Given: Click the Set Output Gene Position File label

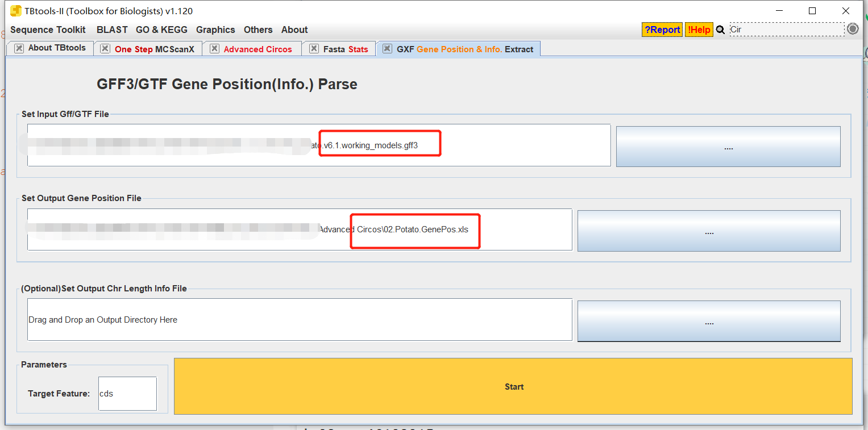Looking at the screenshot, I should (81, 198).
